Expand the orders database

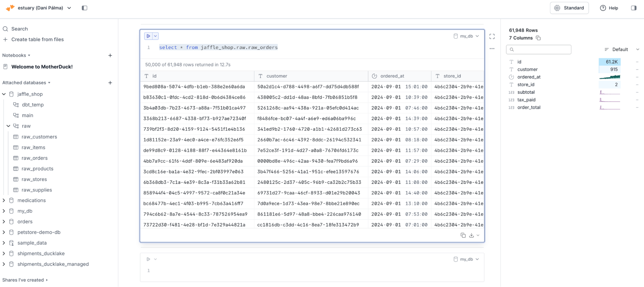click(4, 221)
